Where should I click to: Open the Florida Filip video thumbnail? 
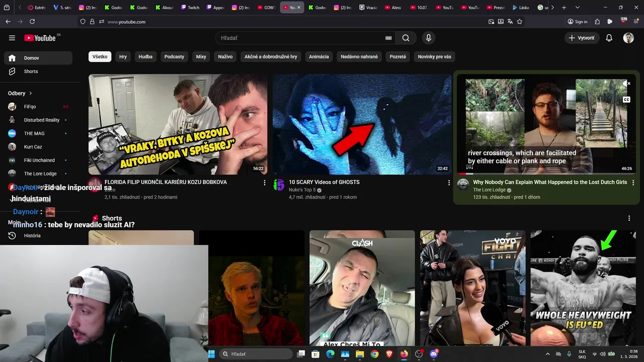coord(178,124)
